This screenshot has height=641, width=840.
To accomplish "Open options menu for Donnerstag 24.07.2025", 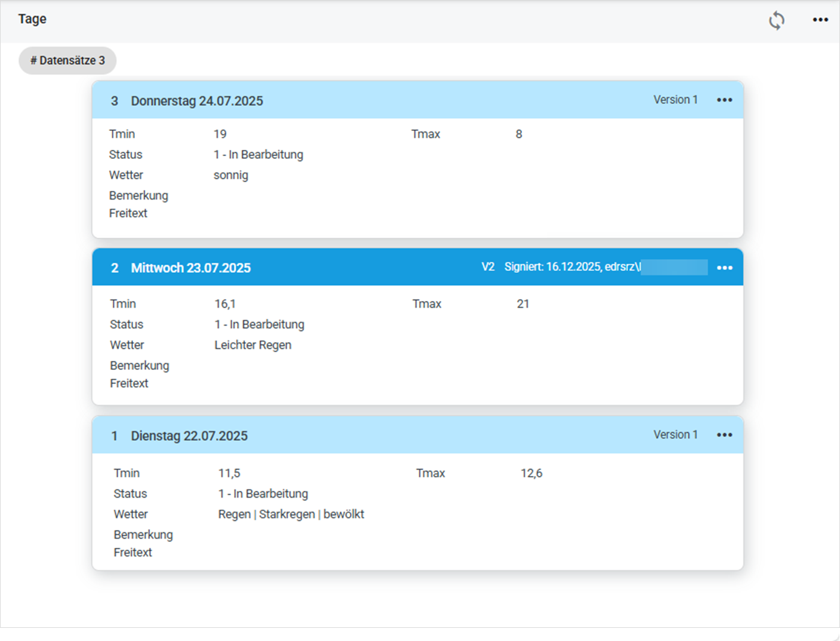I will [x=724, y=100].
